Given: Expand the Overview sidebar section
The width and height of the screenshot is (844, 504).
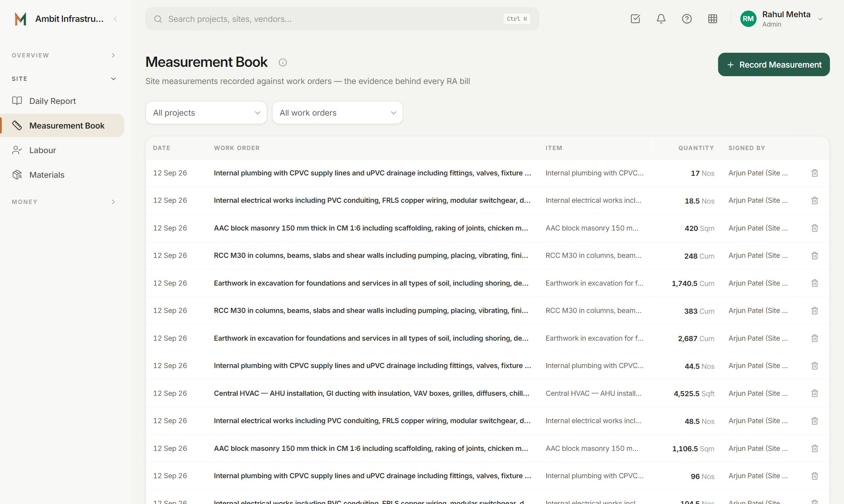Looking at the screenshot, I should click(x=64, y=55).
